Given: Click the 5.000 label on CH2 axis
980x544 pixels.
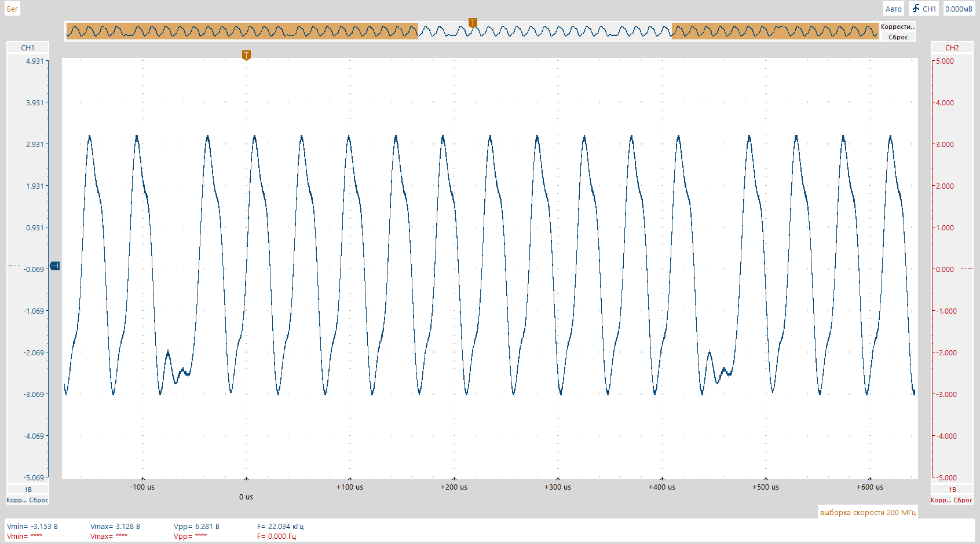Looking at the screenshot, I should pyautogui.click(x=945, y=61).
